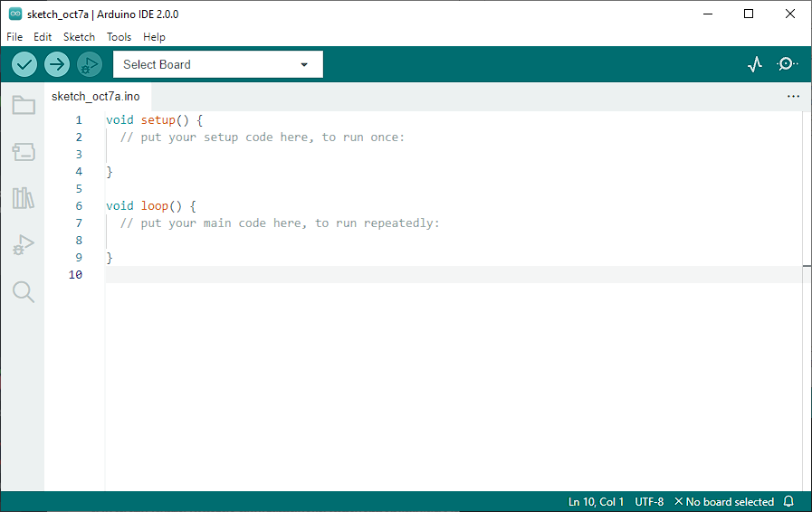The image size is (812, 512).
Task: Open the Tools menu
Action: tap(119, 37)
